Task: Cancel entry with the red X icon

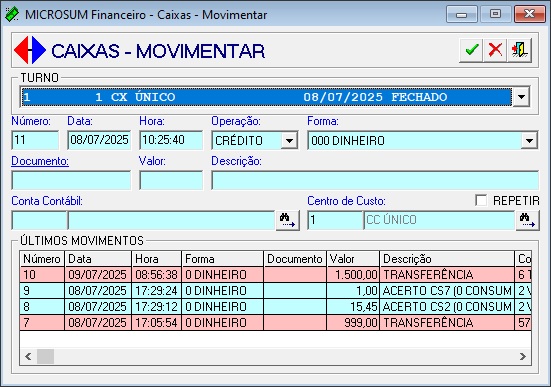Action: click(x=495, y=50)
